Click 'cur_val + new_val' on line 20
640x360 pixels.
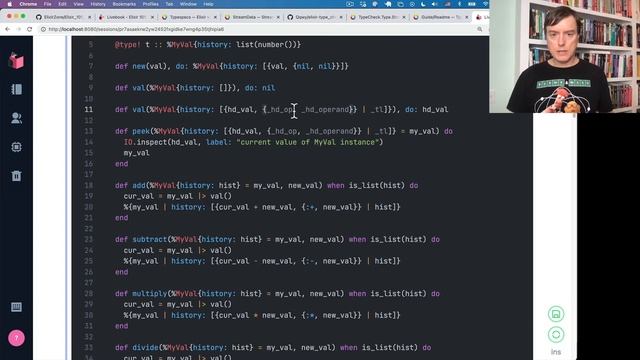click(255, 207)
